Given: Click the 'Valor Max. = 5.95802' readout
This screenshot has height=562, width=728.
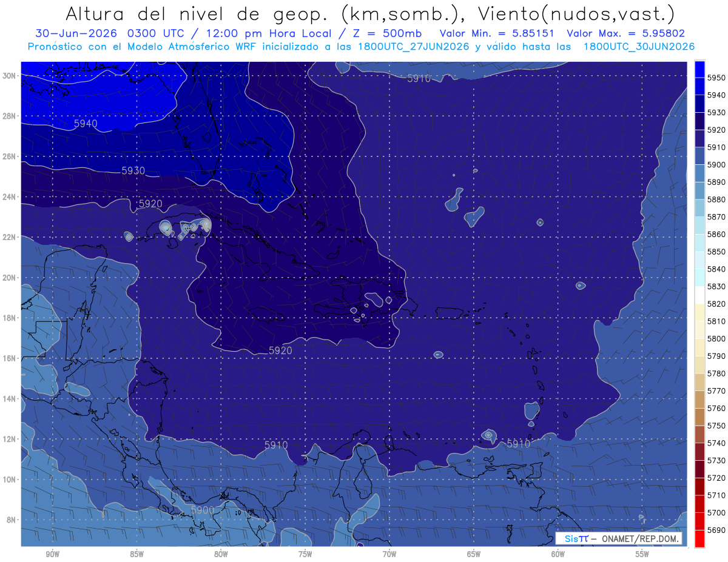Looking at the screenshot, I should click(625, 33).
